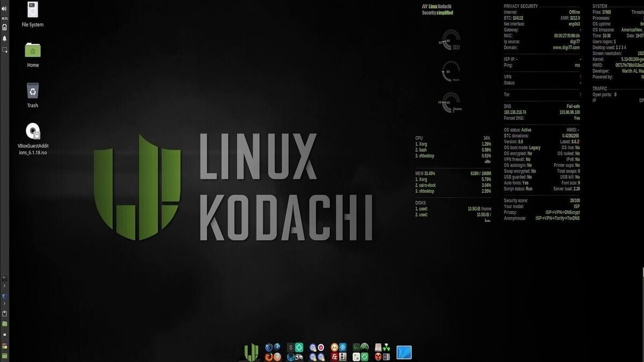Screen dimensions: 644x362
Task: Click the 'XMR: $212.9' price entry
Action: coord(570,18)
